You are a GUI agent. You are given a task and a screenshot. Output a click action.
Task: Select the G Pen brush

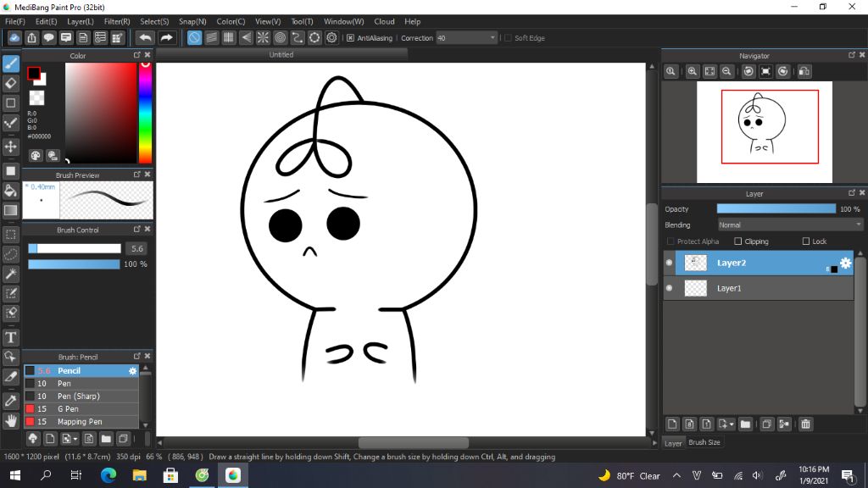click(81, 409)
